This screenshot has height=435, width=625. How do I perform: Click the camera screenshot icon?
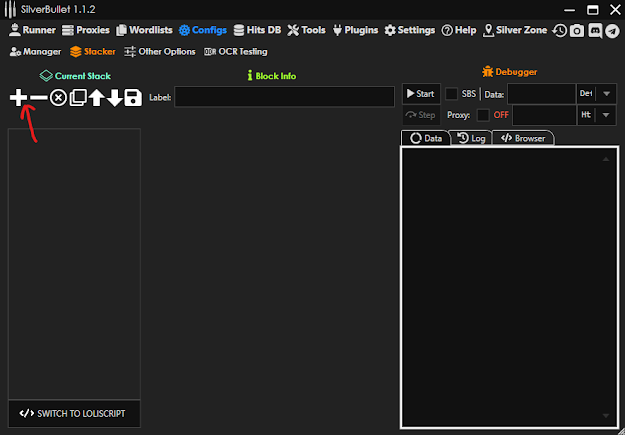tap(577, 31)
